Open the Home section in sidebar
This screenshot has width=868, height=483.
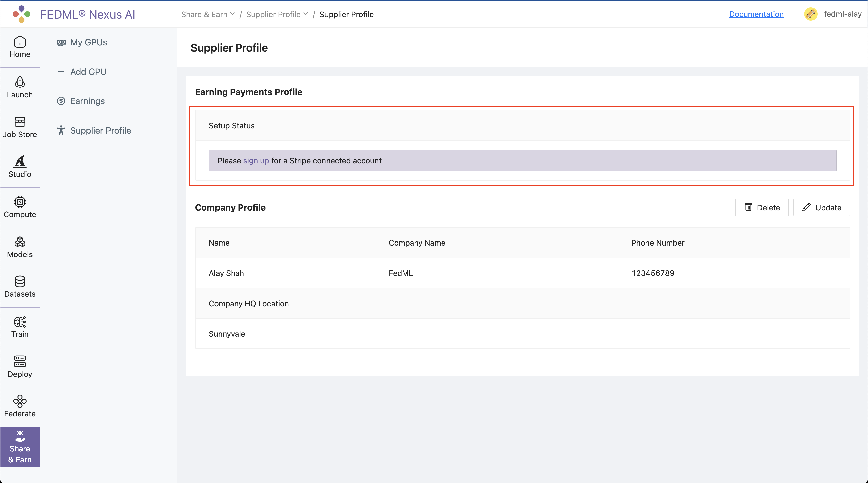tap(20, 47)
